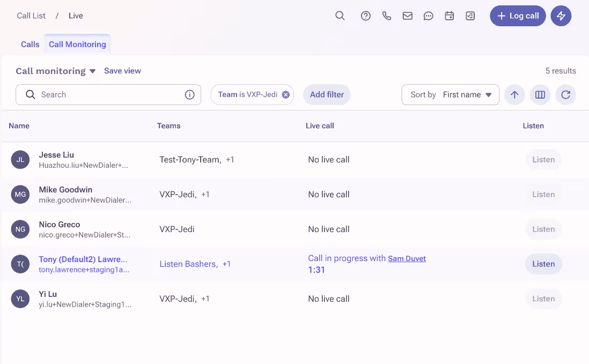Remove the Team is VXP-Jedi filter

286,94
